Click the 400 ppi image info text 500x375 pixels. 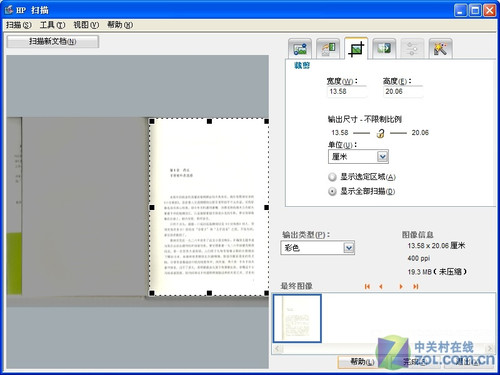419,258
